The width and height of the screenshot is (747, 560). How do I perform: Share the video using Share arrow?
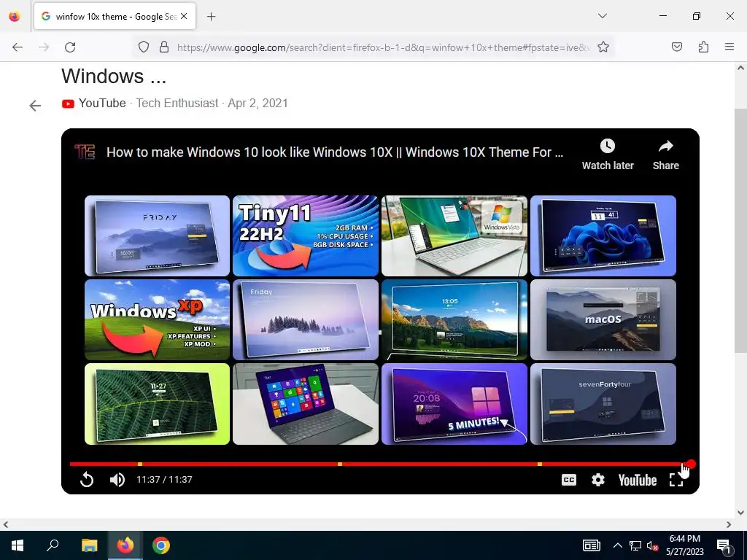[x=665, y=155]
